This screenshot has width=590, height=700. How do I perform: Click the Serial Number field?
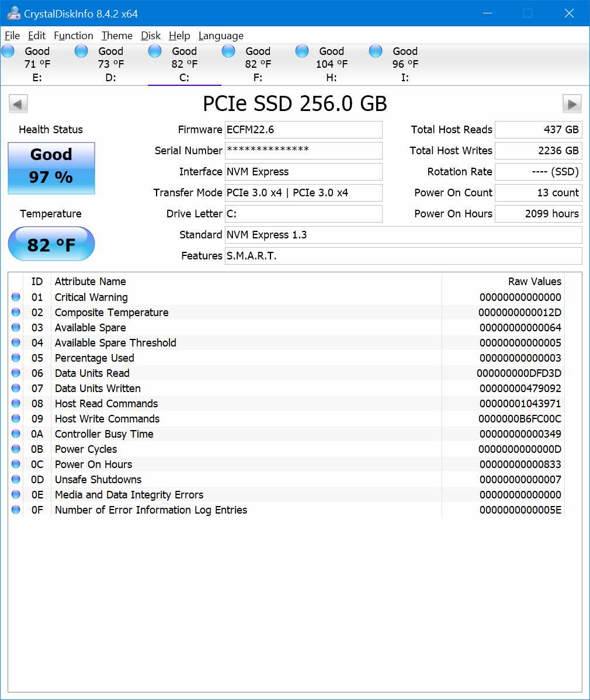click(x=304, y=151)
